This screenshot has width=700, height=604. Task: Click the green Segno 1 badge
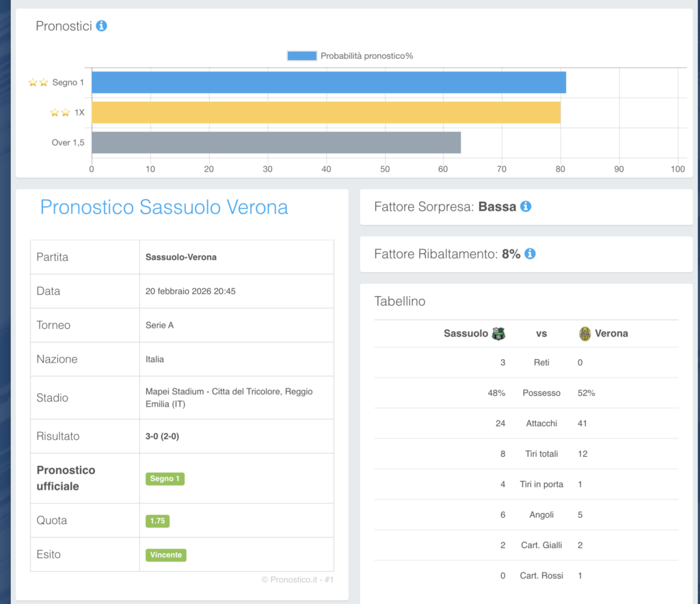coord(165,479)
